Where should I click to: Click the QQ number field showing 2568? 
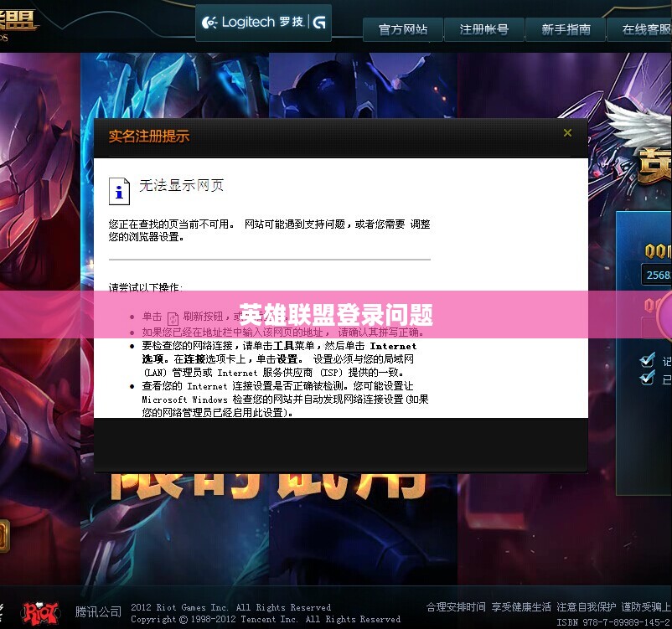click(657, 275)
